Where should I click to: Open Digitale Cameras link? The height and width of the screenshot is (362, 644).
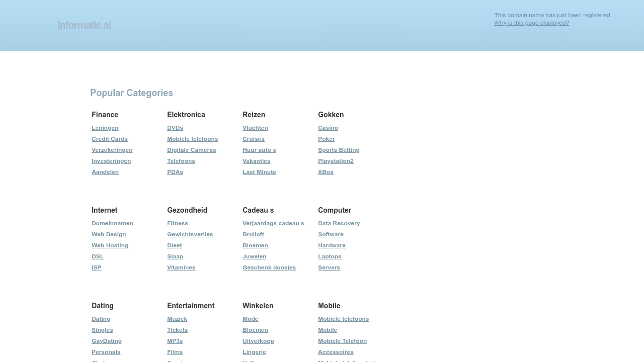(x=191, y=150)
